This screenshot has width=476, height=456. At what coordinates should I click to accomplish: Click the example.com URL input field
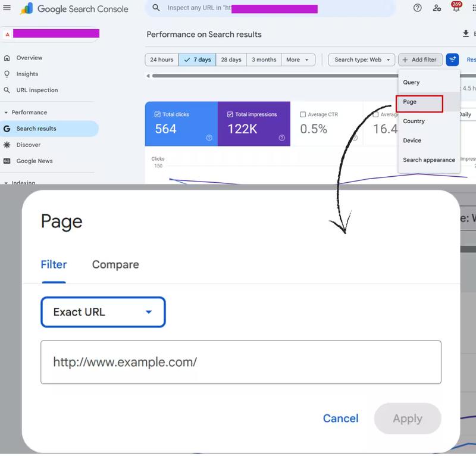click(240, 363)
